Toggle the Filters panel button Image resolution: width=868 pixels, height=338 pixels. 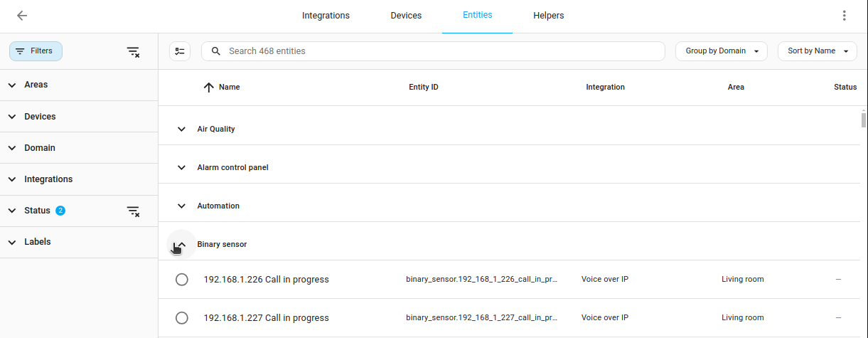coord(36,51)
